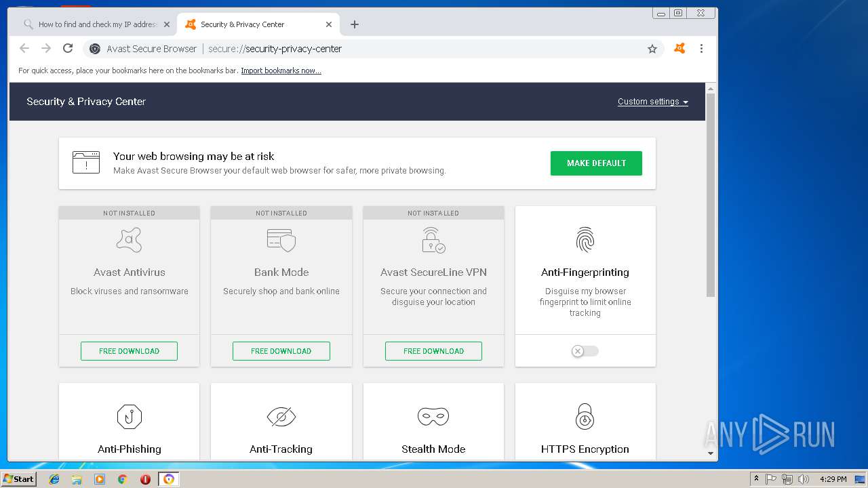Close the 'How to find my IP' tab
The image size is (868, 488).
[x=167, y=24]
